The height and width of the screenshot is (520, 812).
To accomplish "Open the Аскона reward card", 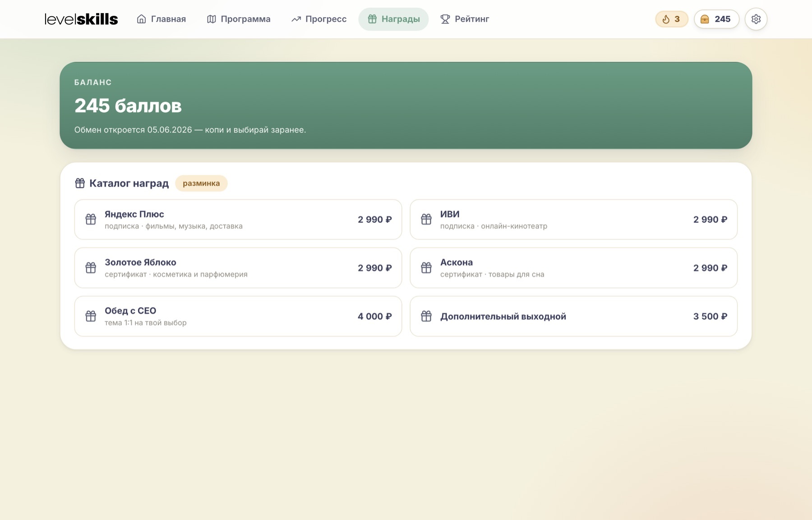I will tap(573, 268).
